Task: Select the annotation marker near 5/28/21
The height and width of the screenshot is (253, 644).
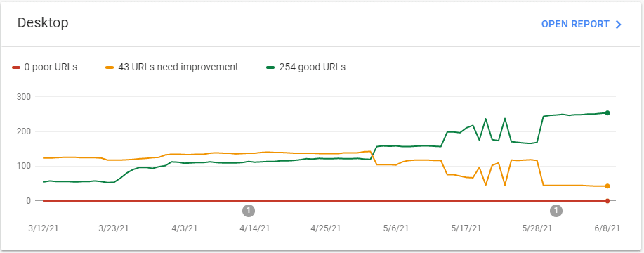Action: [x=556, y=211]
